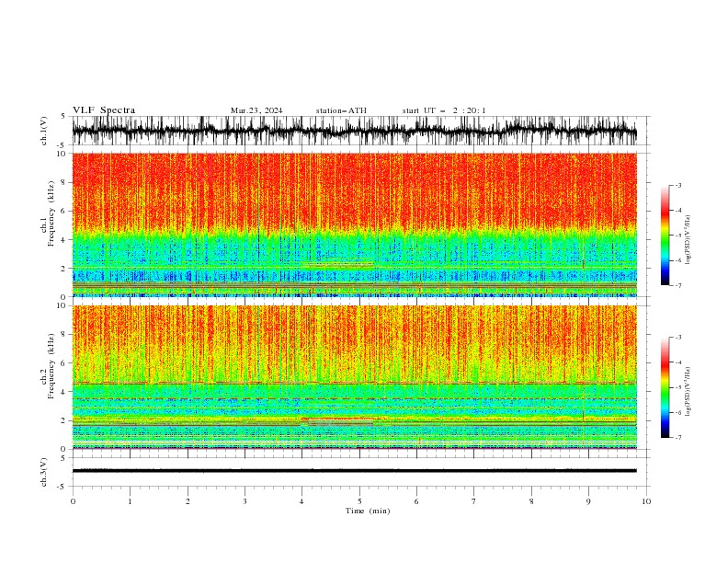
Task: Click time axis tick label "7"
Action: pos(474,501)
